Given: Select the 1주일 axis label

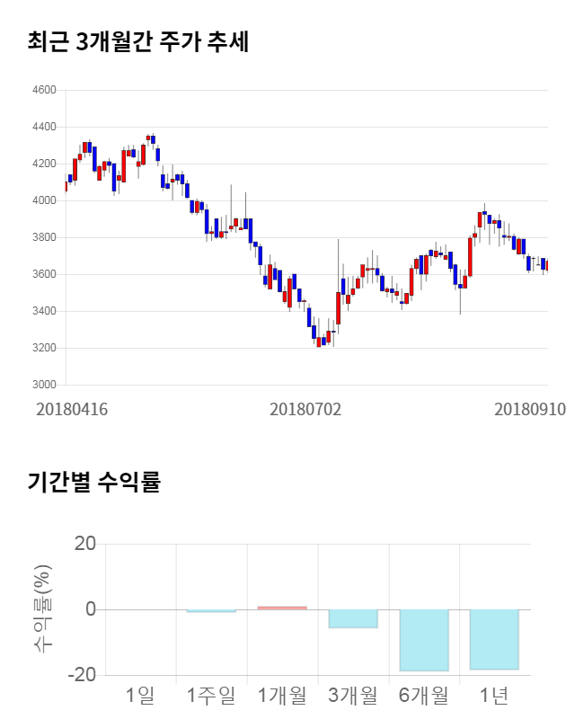Looking at the screenshot, I should tap(211, 695).
